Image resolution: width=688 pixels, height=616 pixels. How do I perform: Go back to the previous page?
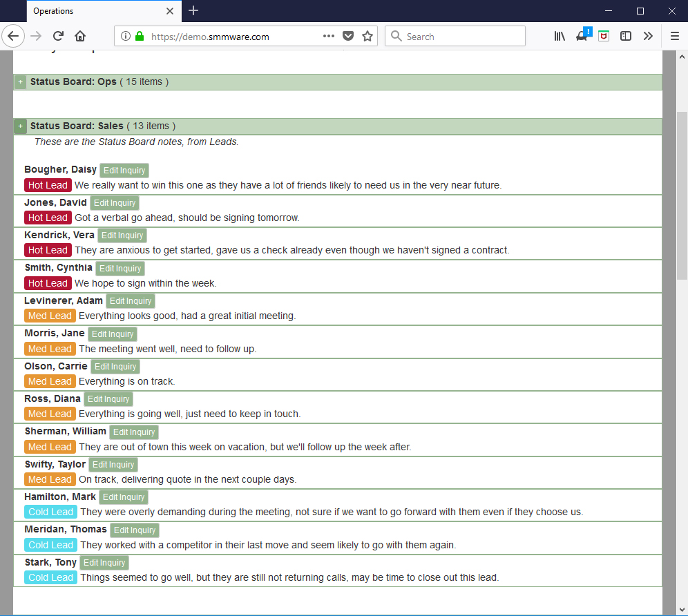[13, 36]
